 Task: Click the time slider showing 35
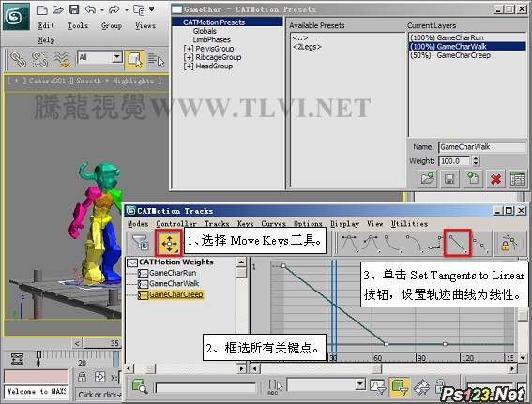[x=102, y=343]
